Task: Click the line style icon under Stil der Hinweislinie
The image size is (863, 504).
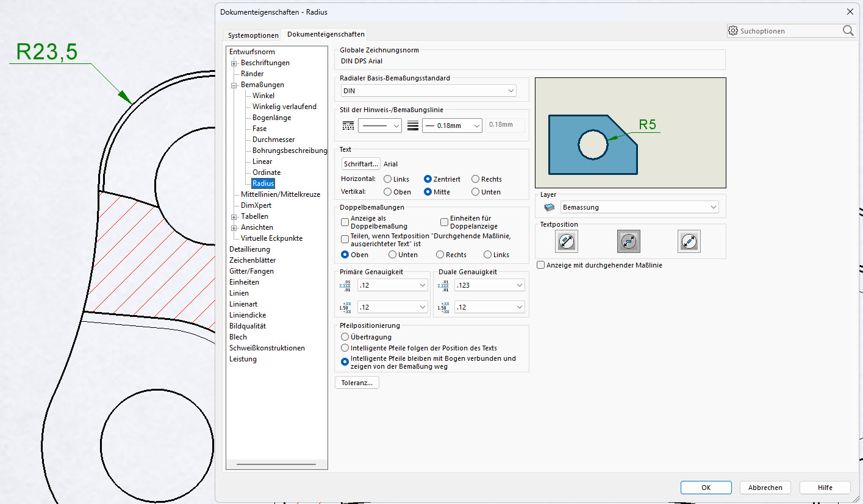Action: 348,126
